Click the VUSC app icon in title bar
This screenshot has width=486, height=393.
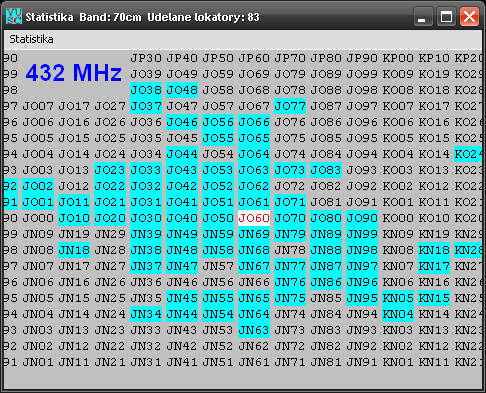14,17
